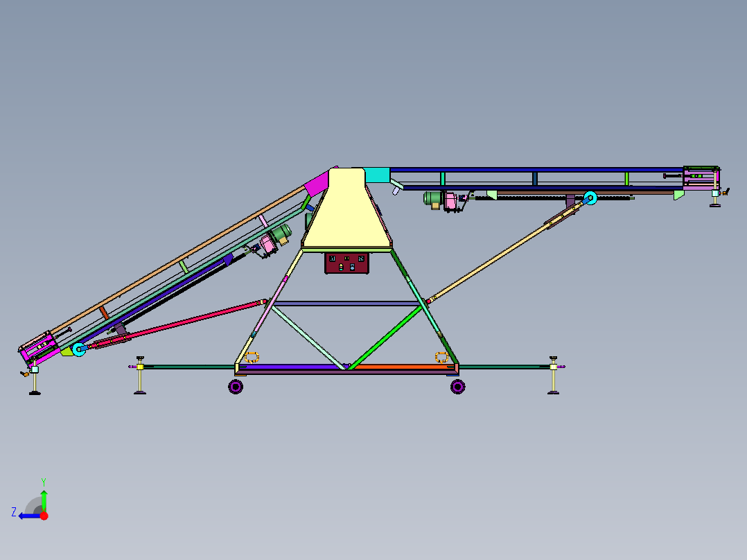Select the blue top rail of horizontal conveyor

(x=536, y=170)
